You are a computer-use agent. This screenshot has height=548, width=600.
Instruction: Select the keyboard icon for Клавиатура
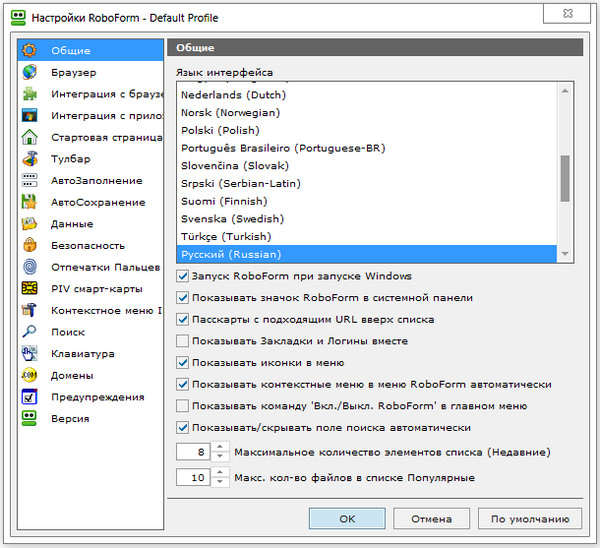[x=31, y=354]
